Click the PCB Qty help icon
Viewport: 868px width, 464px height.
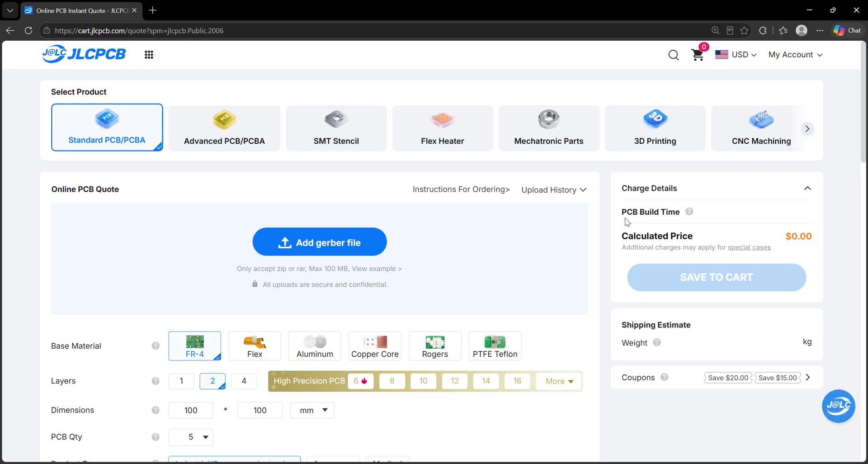156,437
